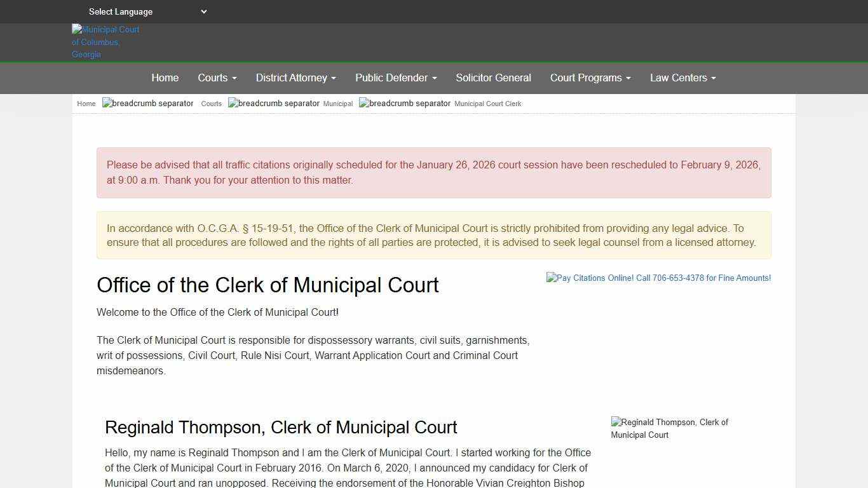Screen dimensions: 868x488
Task: Click the rescheduled traffic citations notice banner
Action: click(x=433, y=172)
